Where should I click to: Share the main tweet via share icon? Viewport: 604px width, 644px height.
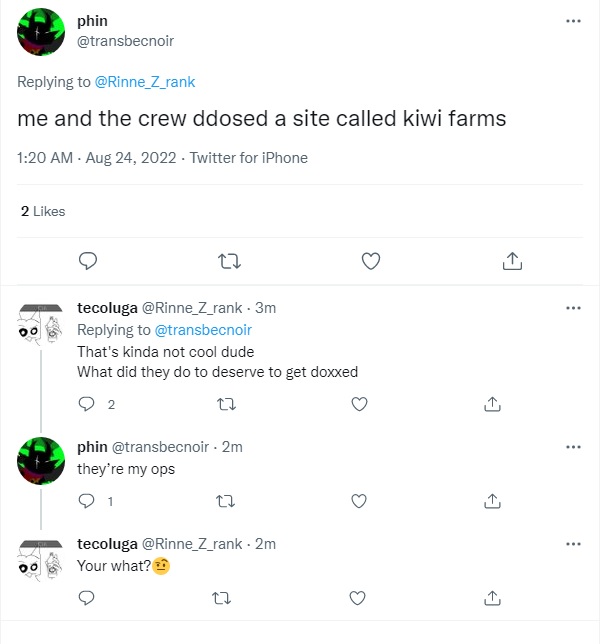click(x=511, y=261)
